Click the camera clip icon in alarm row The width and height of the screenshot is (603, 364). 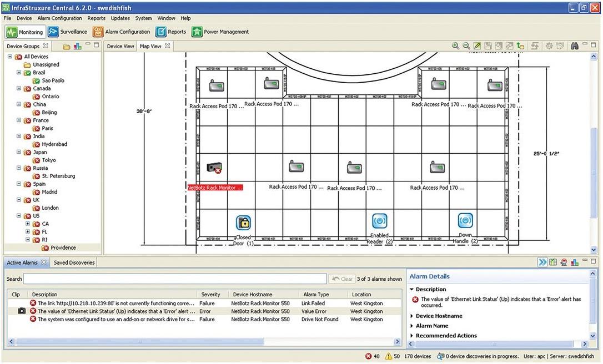[x=22, y=311]
